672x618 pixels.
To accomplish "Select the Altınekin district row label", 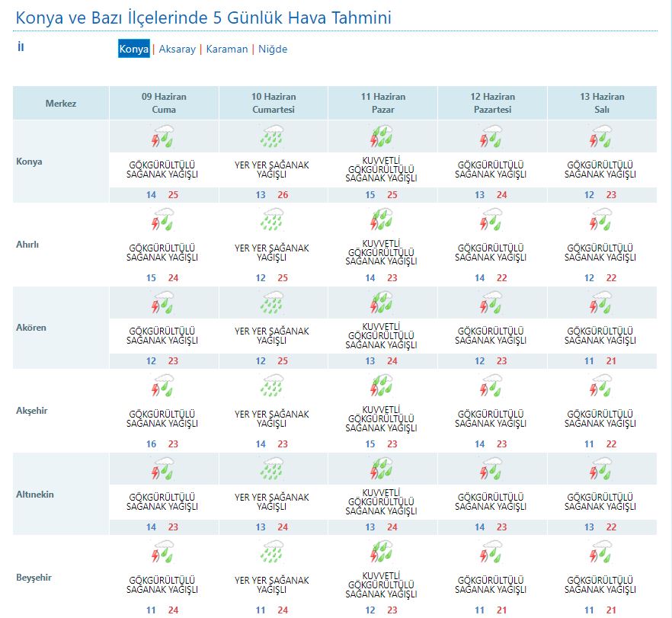I will [x=35, y=495].
